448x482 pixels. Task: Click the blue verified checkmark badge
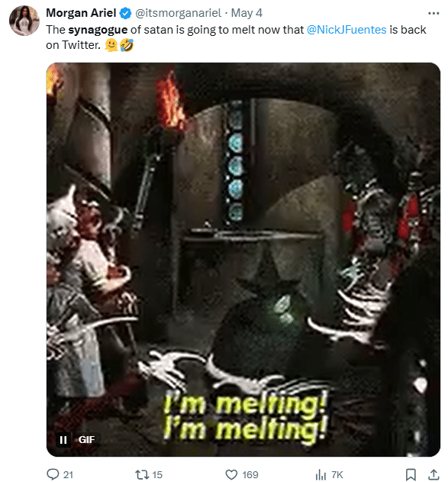[126, 13]
